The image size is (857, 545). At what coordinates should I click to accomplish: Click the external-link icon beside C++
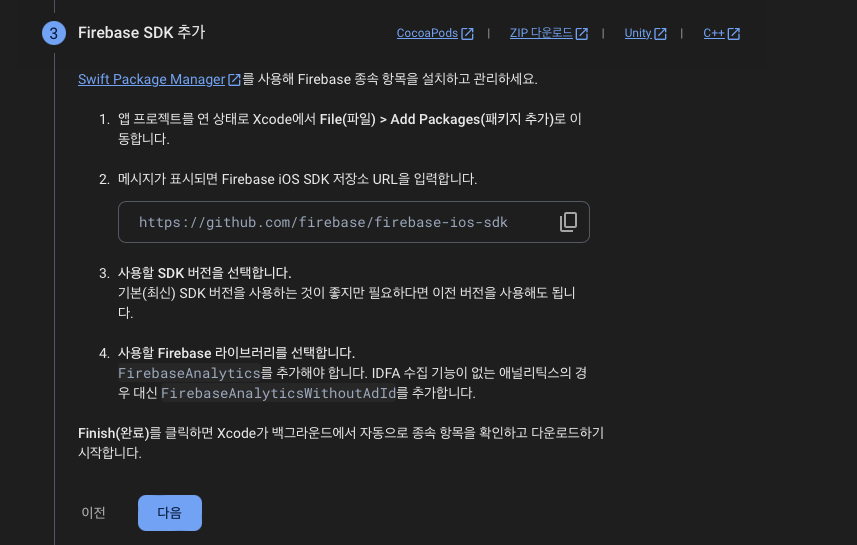(x=734, y=34)
